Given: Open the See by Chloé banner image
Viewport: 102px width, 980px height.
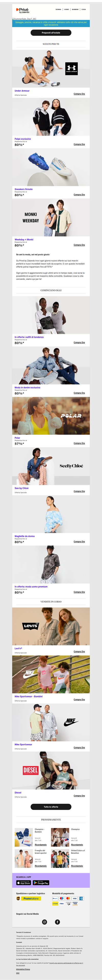Looking at the screenshot, I should pyautogui.click(x=51, y=466).
